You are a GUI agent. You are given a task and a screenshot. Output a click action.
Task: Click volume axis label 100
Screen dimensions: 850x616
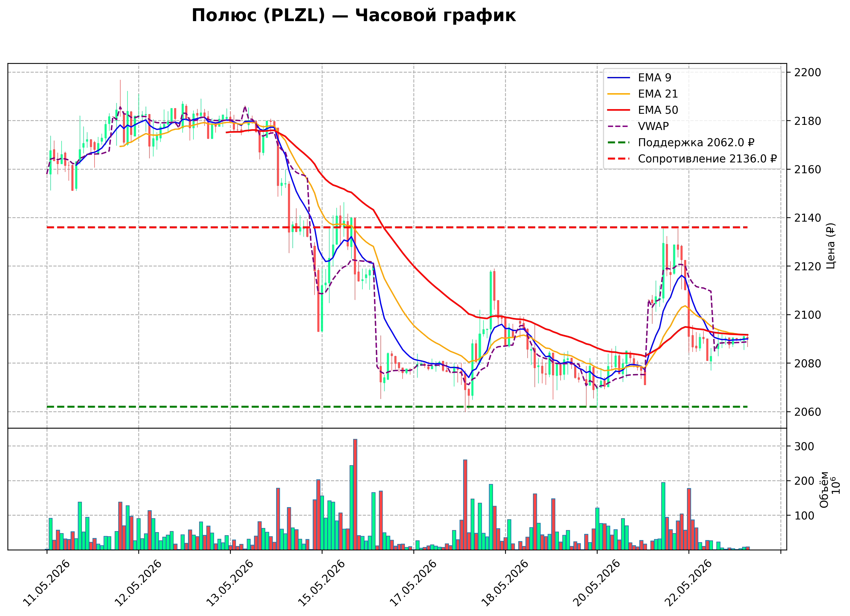point(804,516)
